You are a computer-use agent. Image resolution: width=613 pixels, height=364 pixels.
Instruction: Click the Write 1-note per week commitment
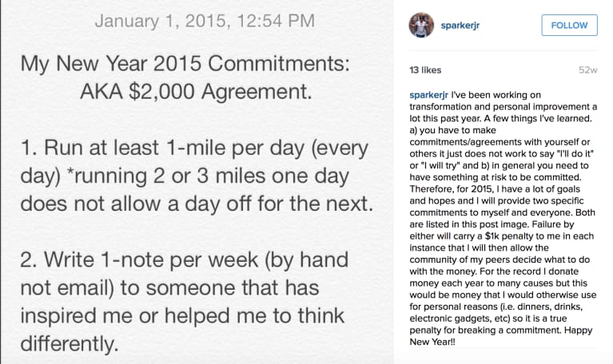point(184,259)
